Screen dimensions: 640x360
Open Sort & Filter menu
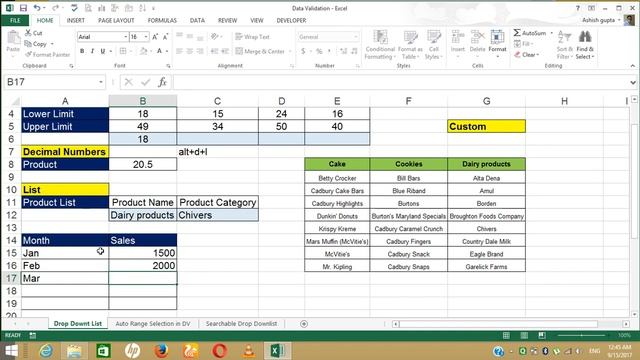(565, 45)
